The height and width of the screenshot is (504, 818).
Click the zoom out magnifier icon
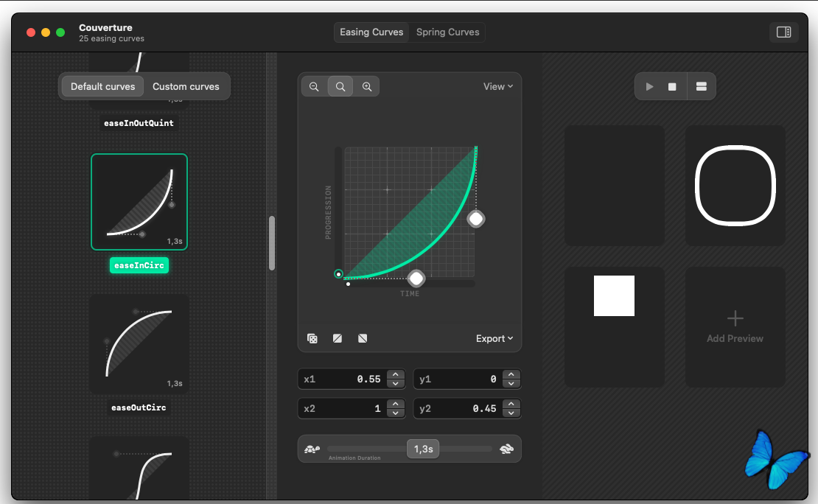pos(314,87)
